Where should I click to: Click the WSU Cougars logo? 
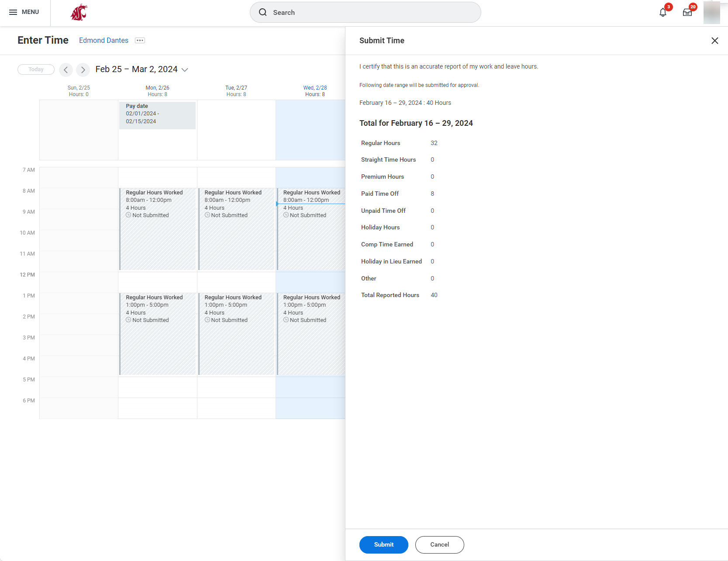click(x=78, y=12)
